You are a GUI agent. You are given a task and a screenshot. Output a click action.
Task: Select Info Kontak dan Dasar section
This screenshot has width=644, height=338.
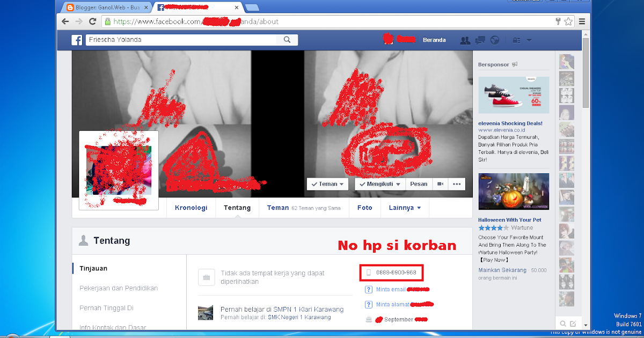113,326
